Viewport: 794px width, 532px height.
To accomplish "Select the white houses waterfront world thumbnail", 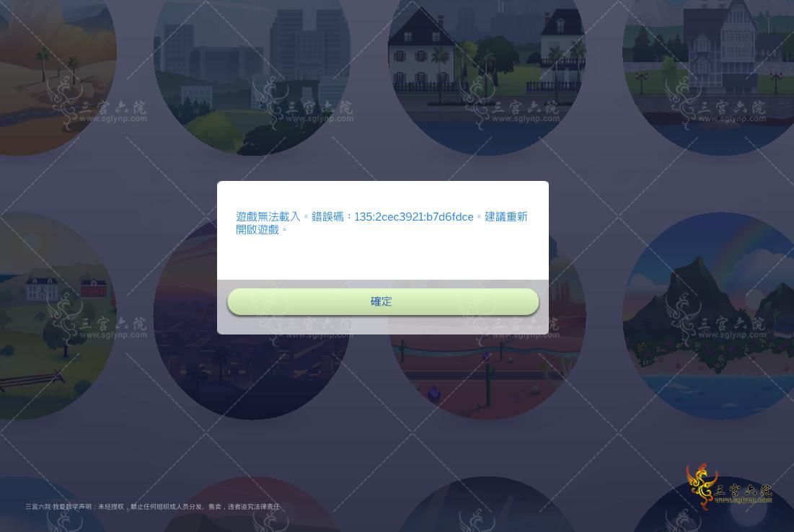I will point(487,76).
